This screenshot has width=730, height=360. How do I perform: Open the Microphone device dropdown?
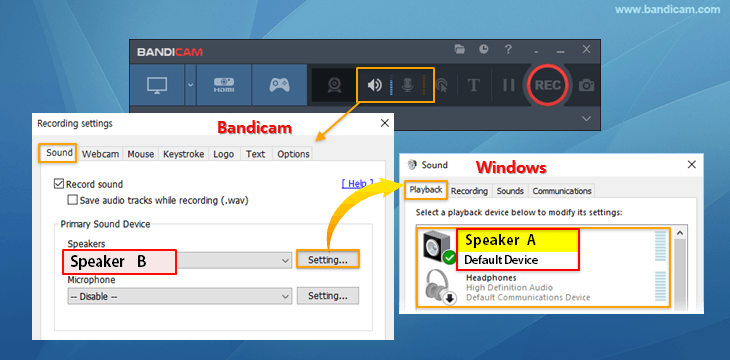coord(180,296)
